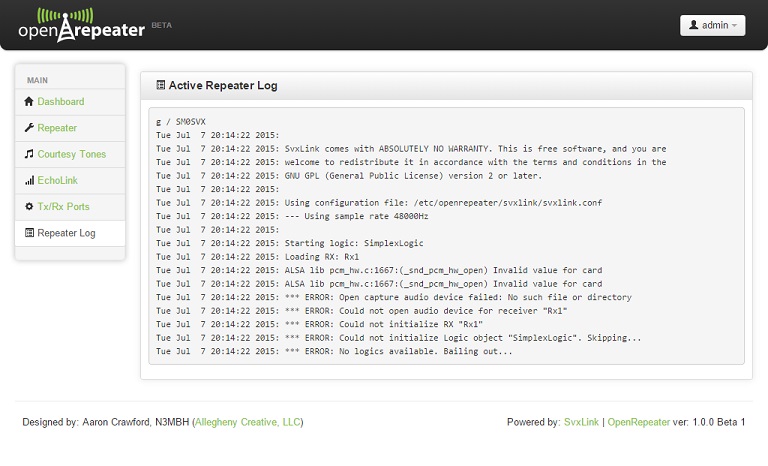768x466 pixels.
Task: Open the SvxLink footer link
Action: tap(581, 423)
